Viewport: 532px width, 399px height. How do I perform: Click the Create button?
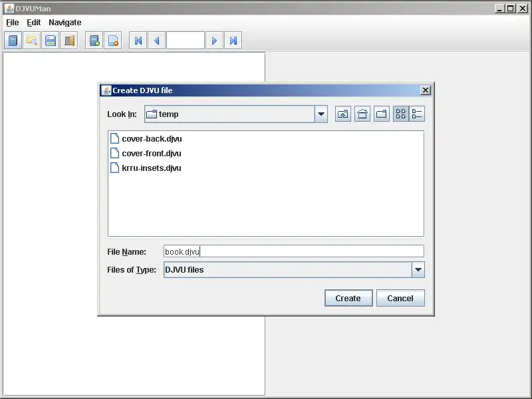[348, 298]
